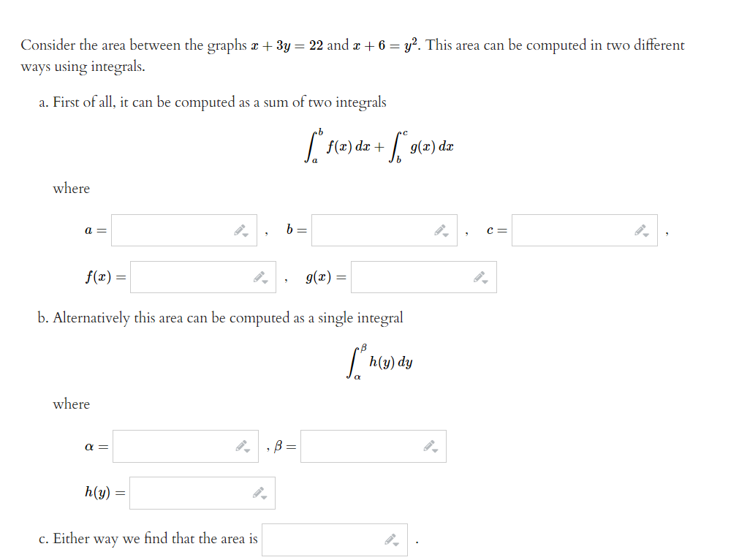The width and height of the screenshot is (739, 560).
Task: Click inside the c input box
Action: coord(570,230)
